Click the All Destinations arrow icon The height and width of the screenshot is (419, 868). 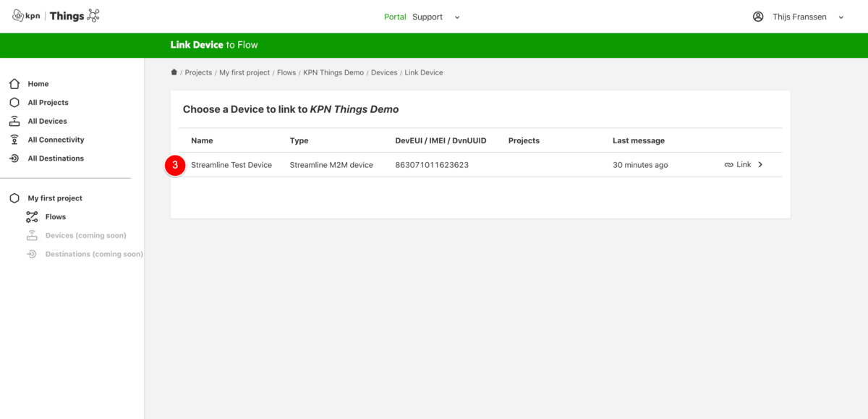pyautogui.click(x=14, y=158)
